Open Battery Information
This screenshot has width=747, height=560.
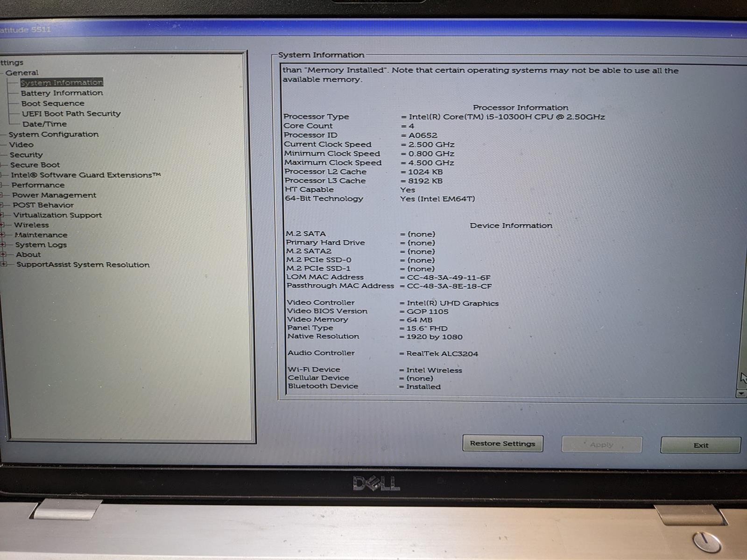pyautogui.click(x=62, y=93)
